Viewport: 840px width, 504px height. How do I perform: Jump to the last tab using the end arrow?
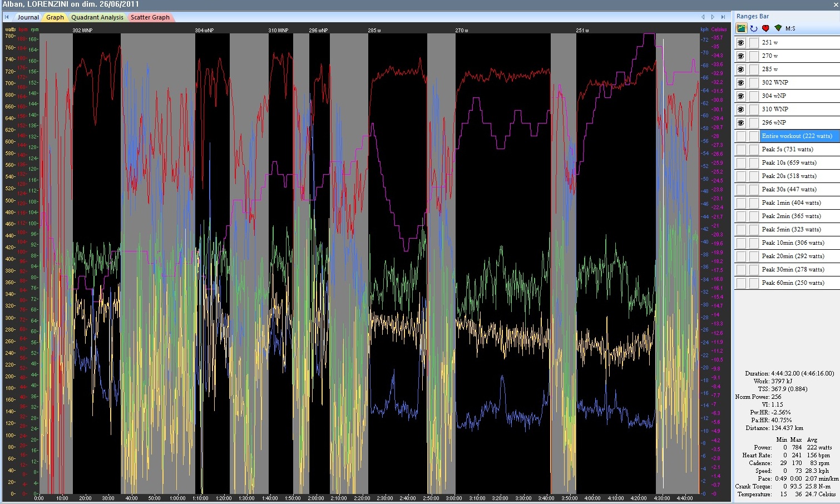pos(723,17)
